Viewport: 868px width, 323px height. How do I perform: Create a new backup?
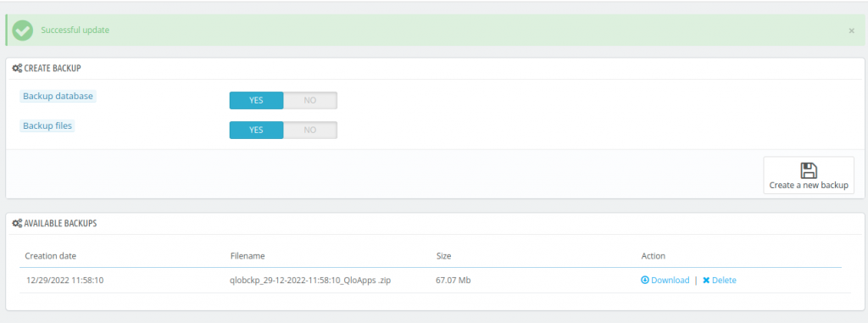(808, 175)
